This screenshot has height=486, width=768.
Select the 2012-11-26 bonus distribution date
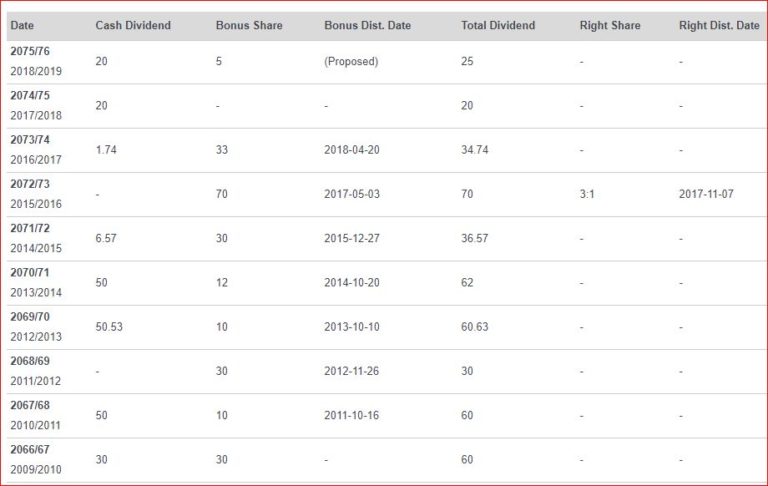point(352,371)
